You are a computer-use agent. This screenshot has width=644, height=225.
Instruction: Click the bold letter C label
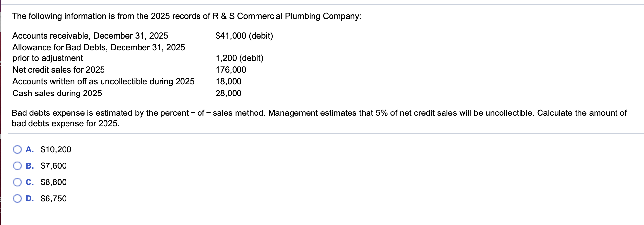29,182
